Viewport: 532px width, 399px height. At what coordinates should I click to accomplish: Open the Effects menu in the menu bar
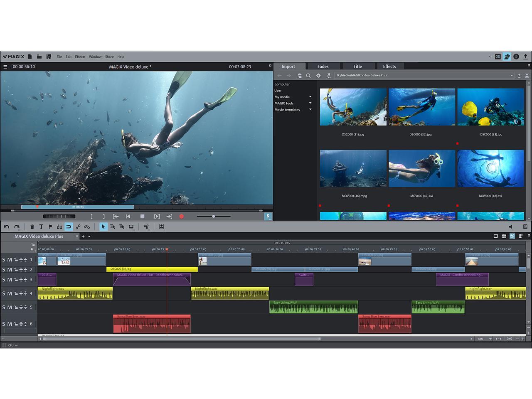coord(80,57)
